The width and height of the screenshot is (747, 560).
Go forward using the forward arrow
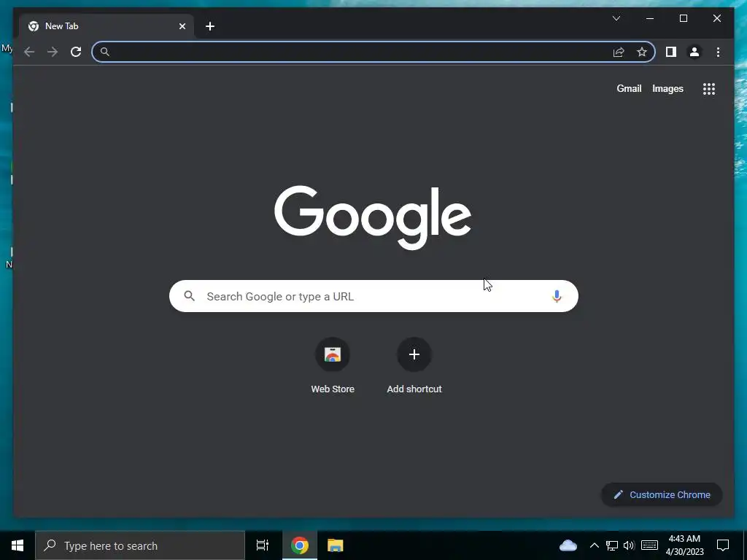point(53,52)
